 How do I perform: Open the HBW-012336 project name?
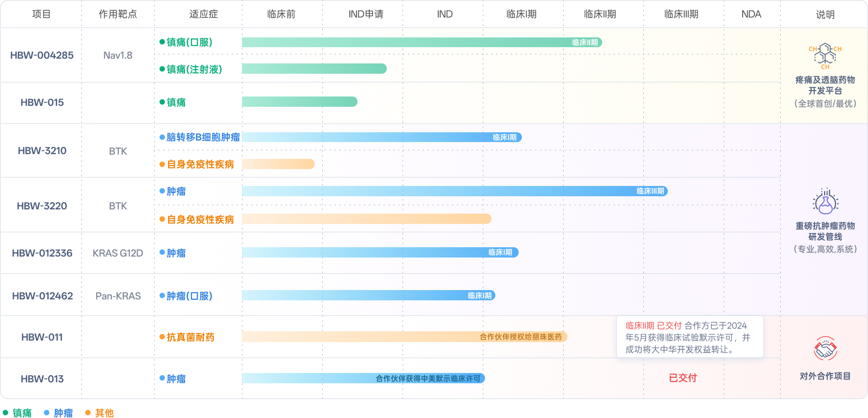(42, 253)
